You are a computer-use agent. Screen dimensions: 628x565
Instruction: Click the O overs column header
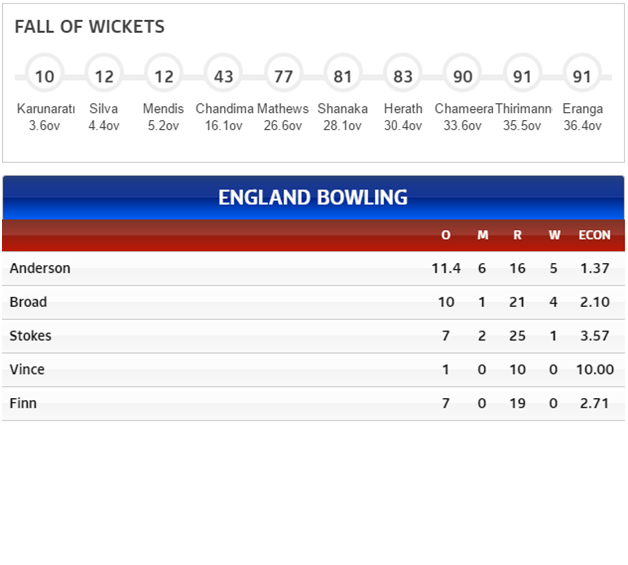[446, 235]
